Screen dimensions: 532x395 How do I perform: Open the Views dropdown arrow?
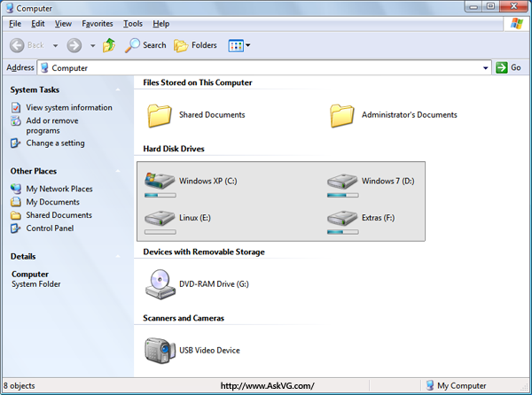248,45
